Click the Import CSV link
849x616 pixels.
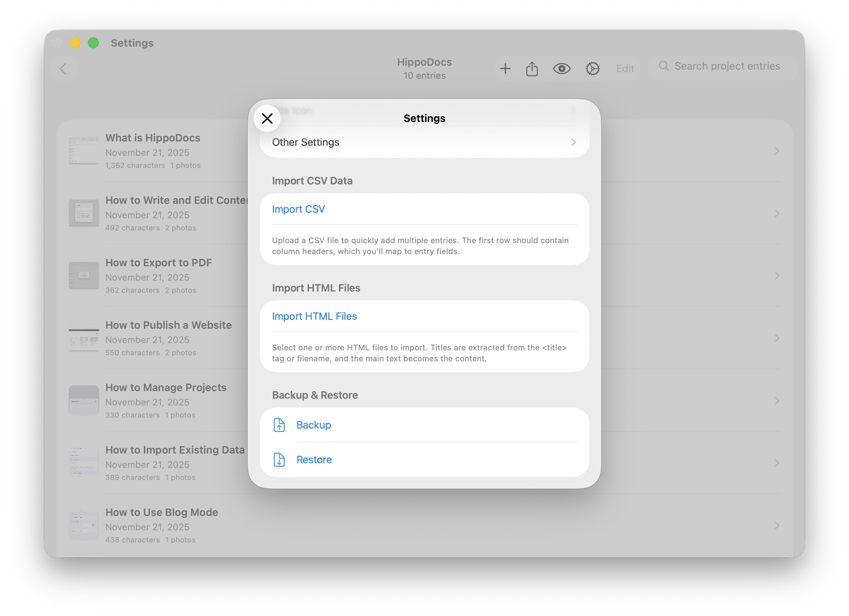pyautogui.click(x=298, y=209)
